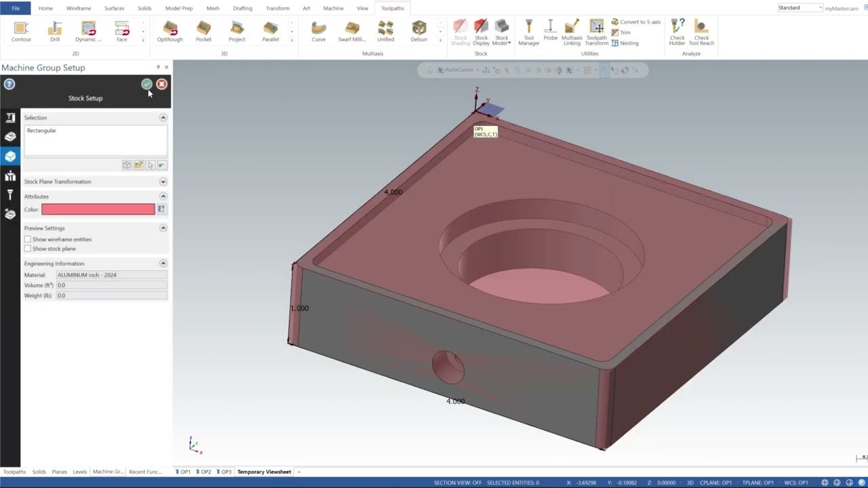
Task: Add a new viewsheet with plus
Action: click(x=299, y=472)
